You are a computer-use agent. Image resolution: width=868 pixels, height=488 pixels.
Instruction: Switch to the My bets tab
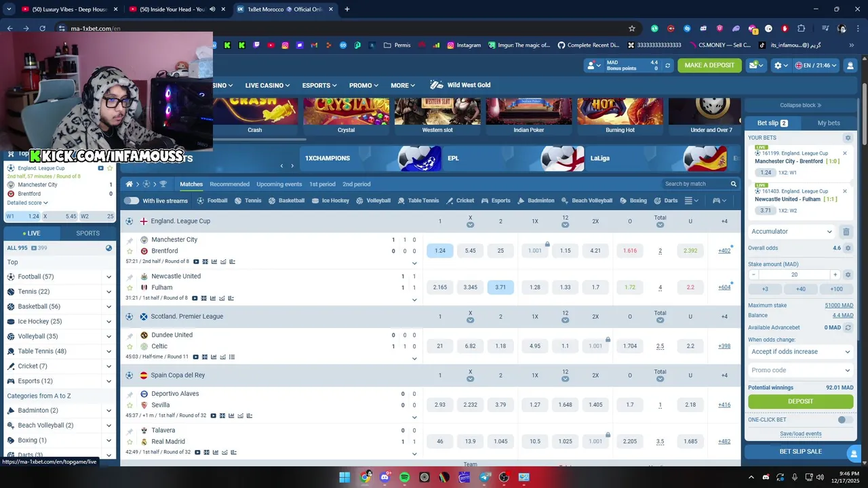[829, 123]
